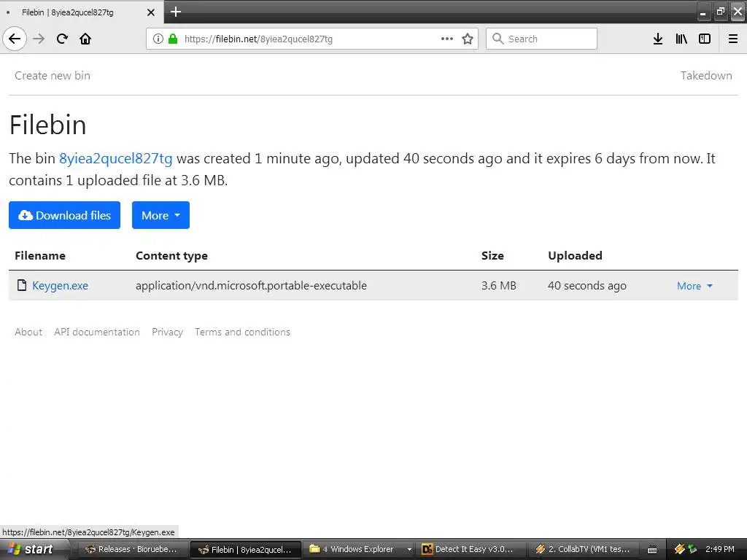747x560 pixels.
Task: Switch to Detect It Easy taskbar window
Action: pyautogui.click(x=472, y=549)
